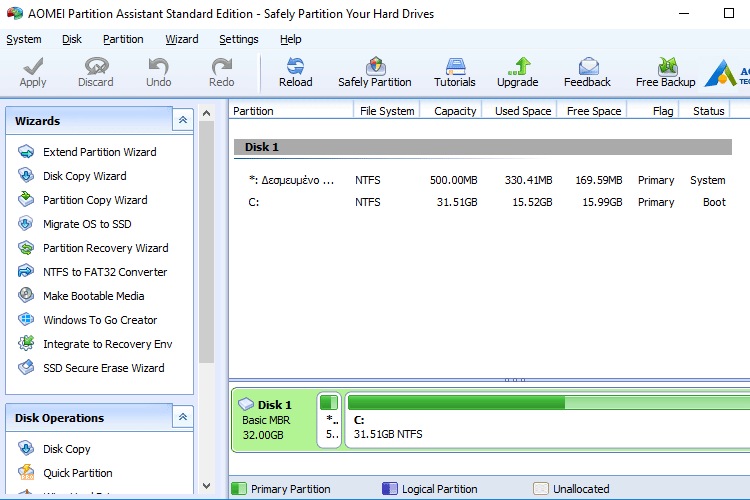The image size is (750, 500).
Task: Click the 15.99GB free space cell
Action: (602, 202)
